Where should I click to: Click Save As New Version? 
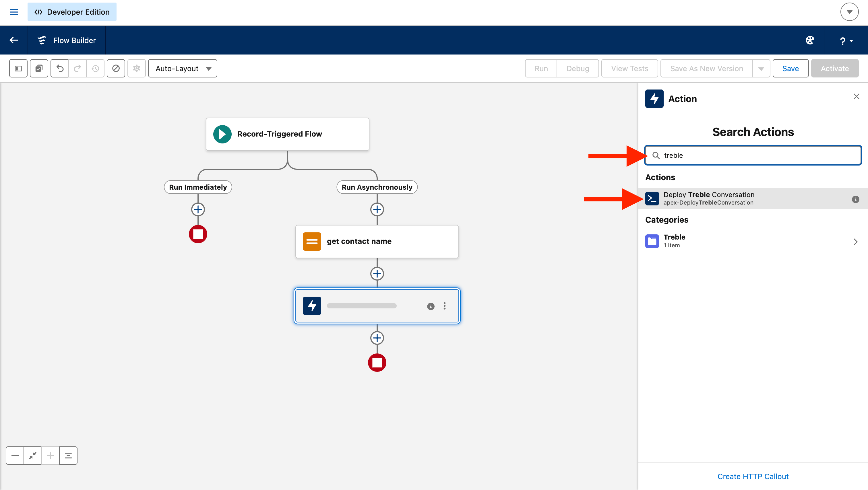tap(706, 68)
